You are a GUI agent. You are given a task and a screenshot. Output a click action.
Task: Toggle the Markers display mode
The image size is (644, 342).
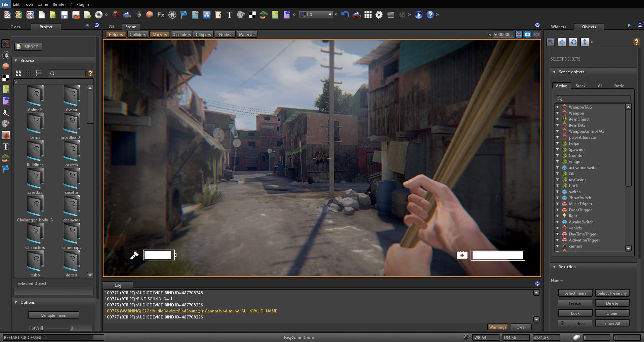tap(159, 34)
